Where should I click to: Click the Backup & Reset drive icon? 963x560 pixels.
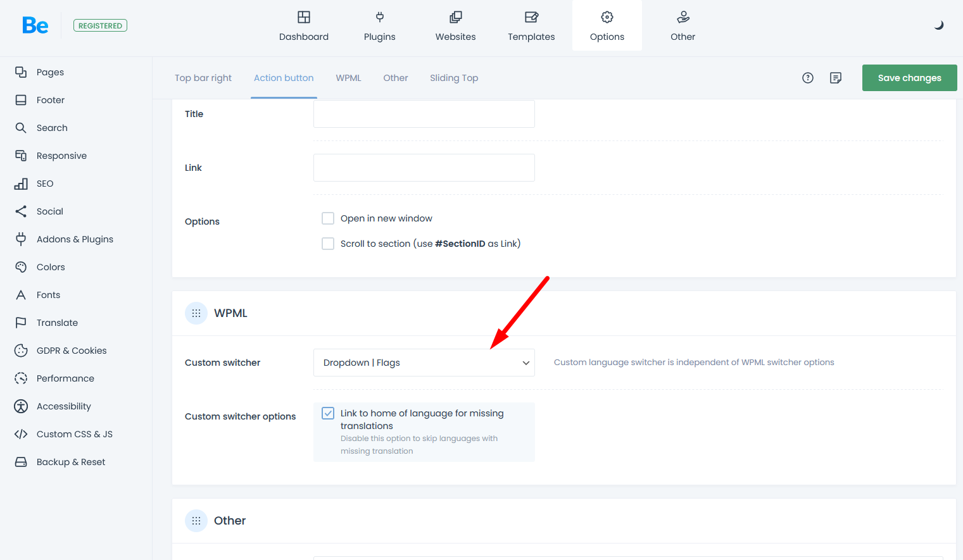click(21, 462)
